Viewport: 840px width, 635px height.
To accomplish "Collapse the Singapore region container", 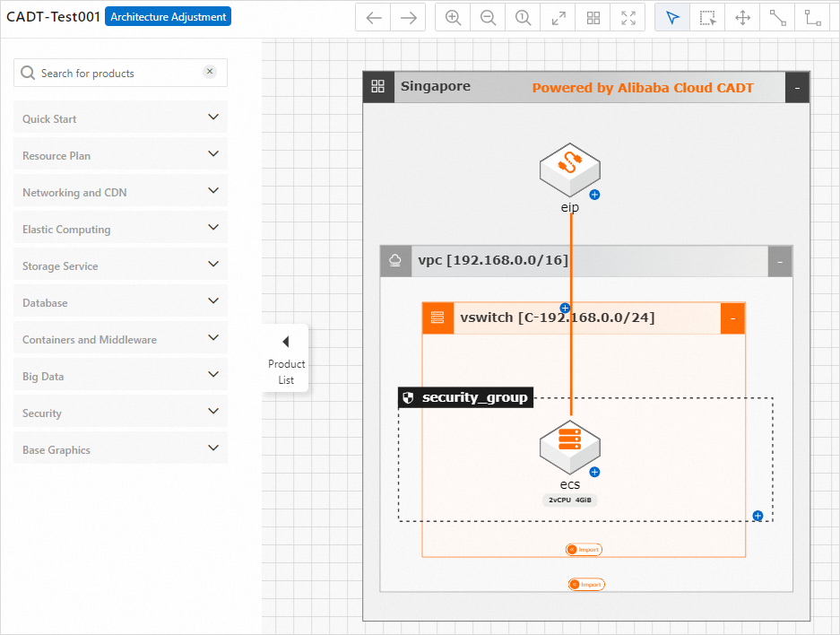I will click(797, 87).
